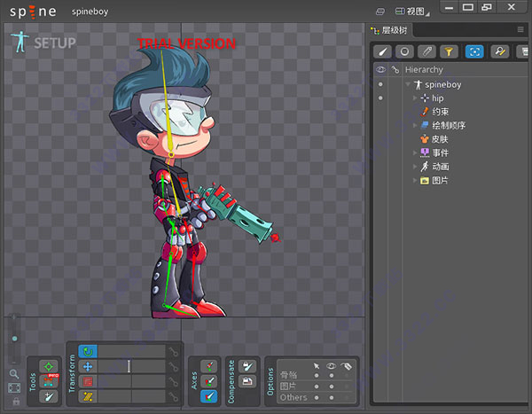The height and width of the screenshot is (414, 532).
Task: Open the 视图 views menu
Action: [x=414, y=12]
